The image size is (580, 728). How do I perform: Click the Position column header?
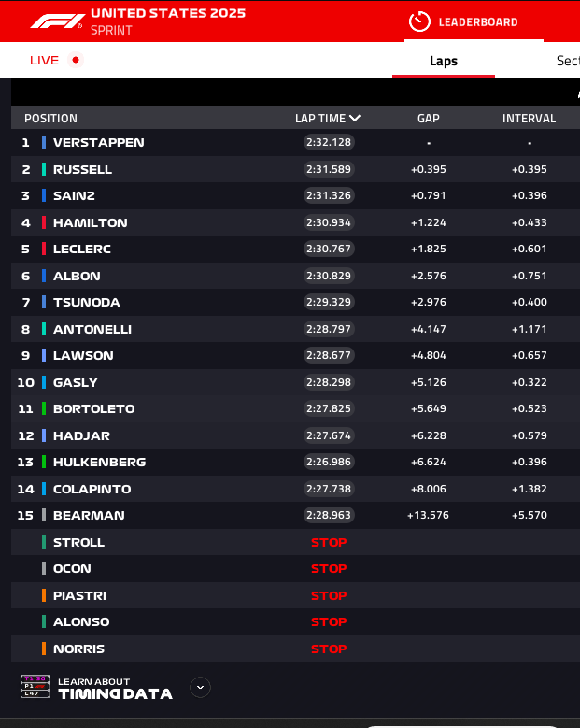[50, 119]
